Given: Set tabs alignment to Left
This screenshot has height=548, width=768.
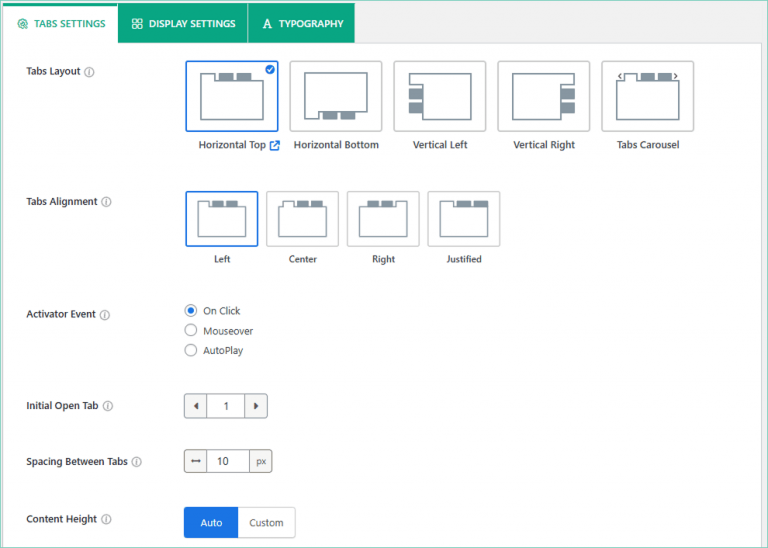Looking at the screenshot, I should point(222,219).
